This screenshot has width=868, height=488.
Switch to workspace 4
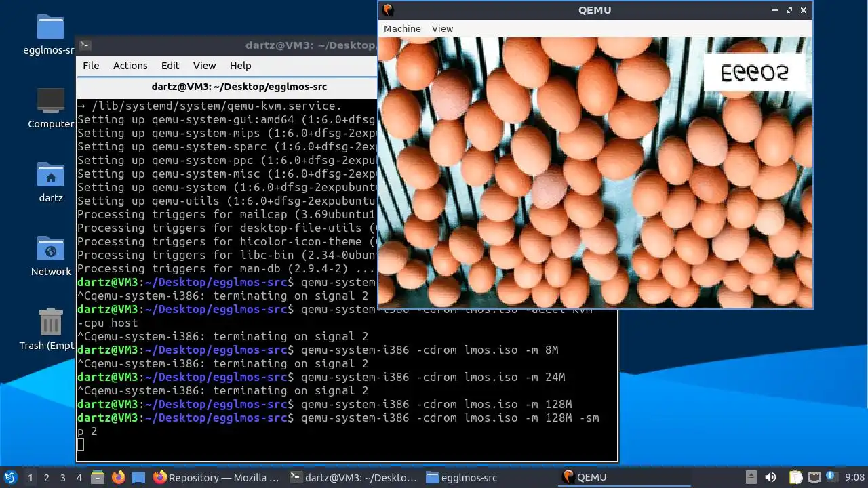click(79, 477)
